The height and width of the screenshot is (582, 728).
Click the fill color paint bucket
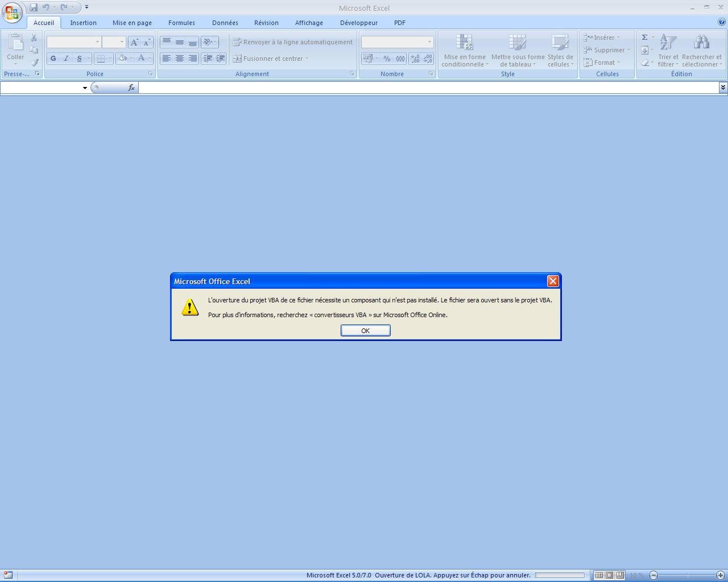point(122,58)
